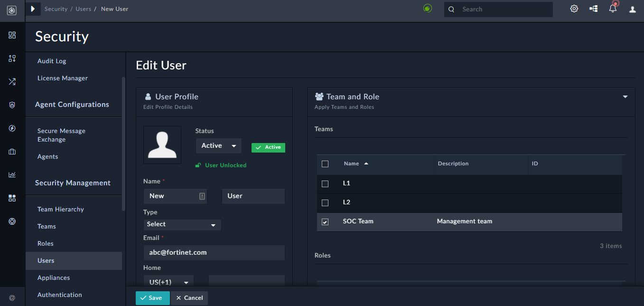The image size is (644, 306).
Task: Click the Automation lightning bolt icon
Action: pyautogui.click(x=12, y=128)
